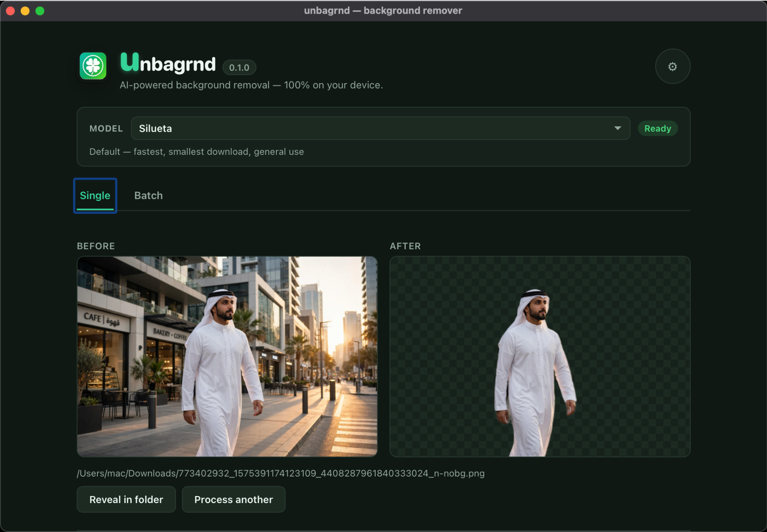Screen dimensions: 767x532
Task: Click the Ready status badge
Action: click(658, 128)
